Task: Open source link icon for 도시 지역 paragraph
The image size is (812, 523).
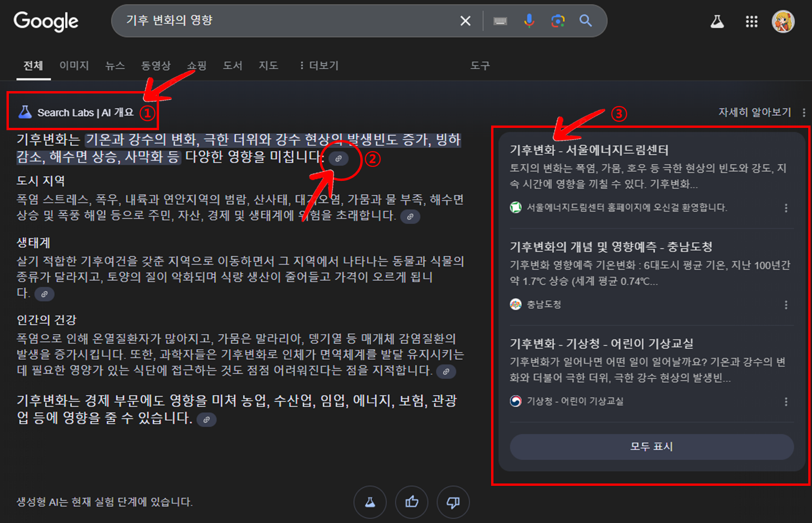Action: pyautogui.click(x=410, y=217)
